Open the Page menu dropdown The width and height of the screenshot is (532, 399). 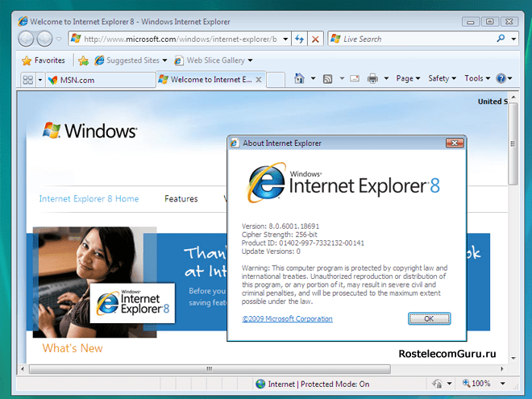(x=408, y=79)
